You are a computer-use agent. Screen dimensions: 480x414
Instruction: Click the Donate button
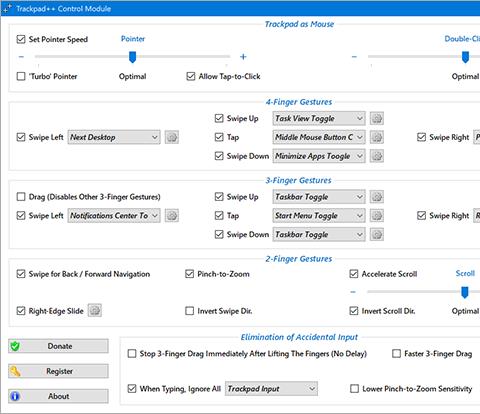point(58,346)
